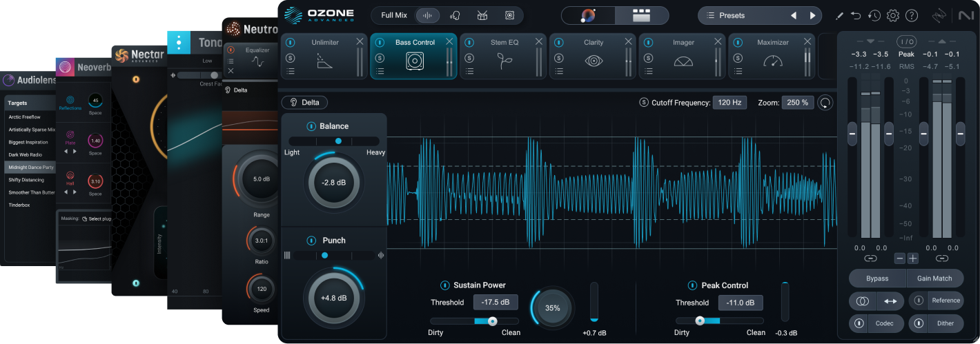Click the Delta listen button
Image resolution: width=980 pixels, height=344 pixels.
pos(304,103)
